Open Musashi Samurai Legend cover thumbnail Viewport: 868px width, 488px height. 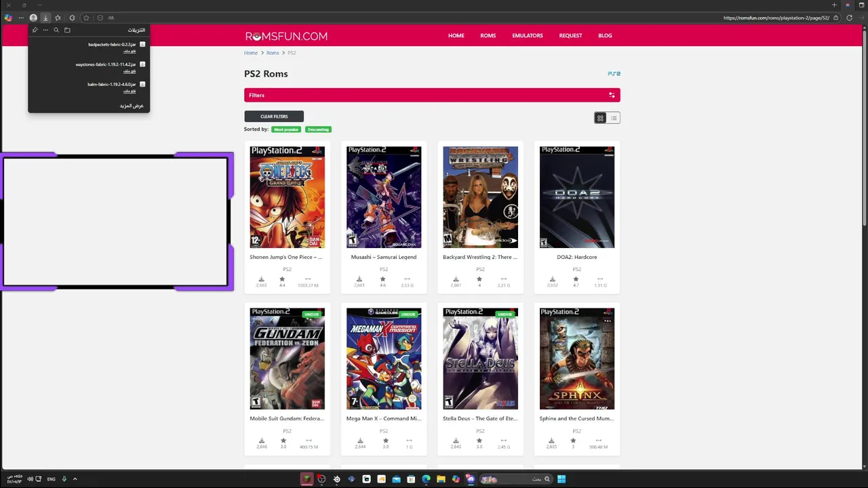tap(384, 197)
